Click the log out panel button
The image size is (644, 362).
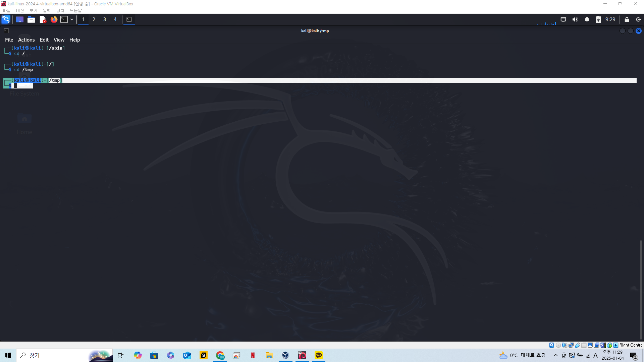pyautogui.click(x=638, y=19)
